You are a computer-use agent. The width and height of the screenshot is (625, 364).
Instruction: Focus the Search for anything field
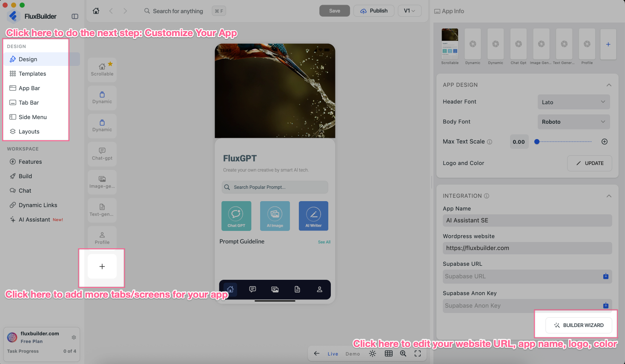(178, 11)
